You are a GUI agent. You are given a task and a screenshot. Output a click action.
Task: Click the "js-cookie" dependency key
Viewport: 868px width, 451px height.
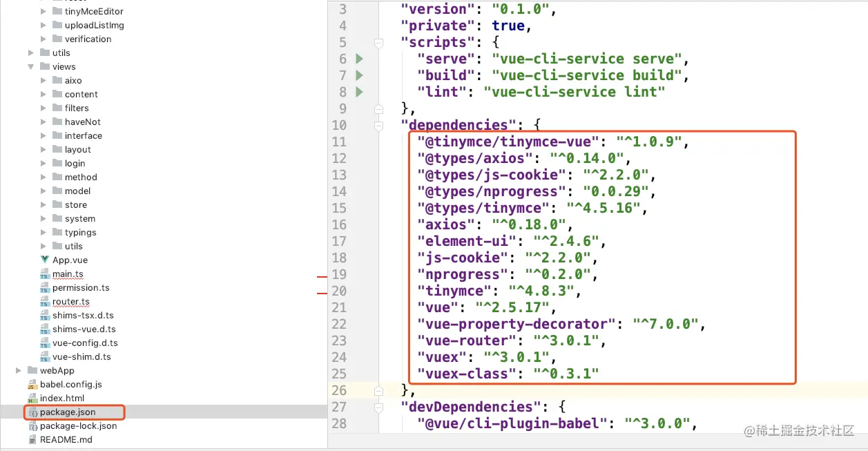pos(462,258)
